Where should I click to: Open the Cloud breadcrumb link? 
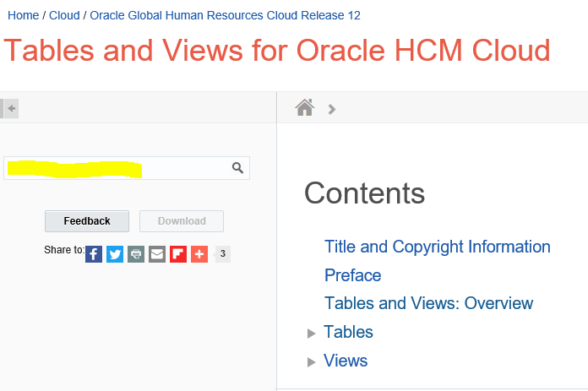pyautogui.click(x=64, y=15)
